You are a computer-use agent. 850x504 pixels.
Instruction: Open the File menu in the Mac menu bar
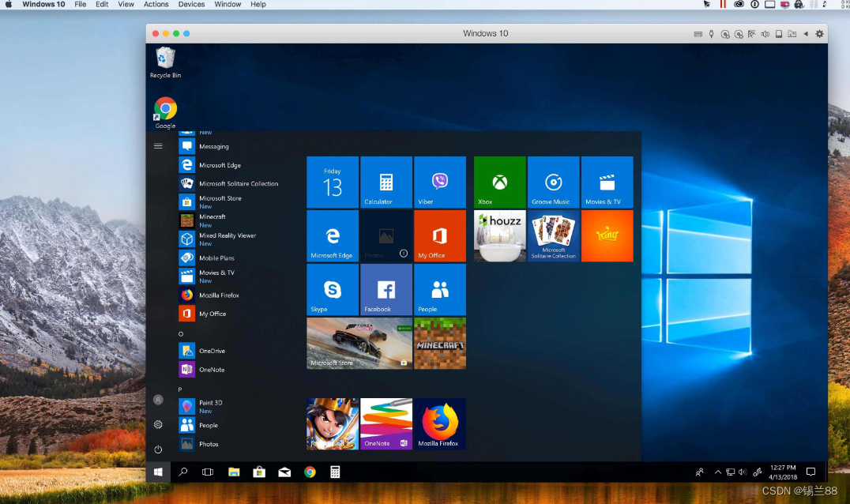[81, 4]
